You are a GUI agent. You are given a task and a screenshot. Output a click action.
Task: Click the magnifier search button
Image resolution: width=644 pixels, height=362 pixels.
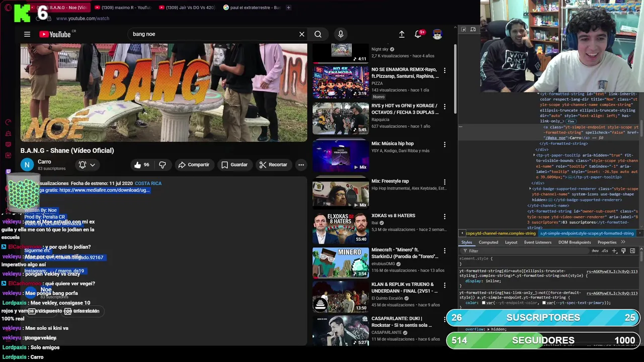click(x=318, y=34)
